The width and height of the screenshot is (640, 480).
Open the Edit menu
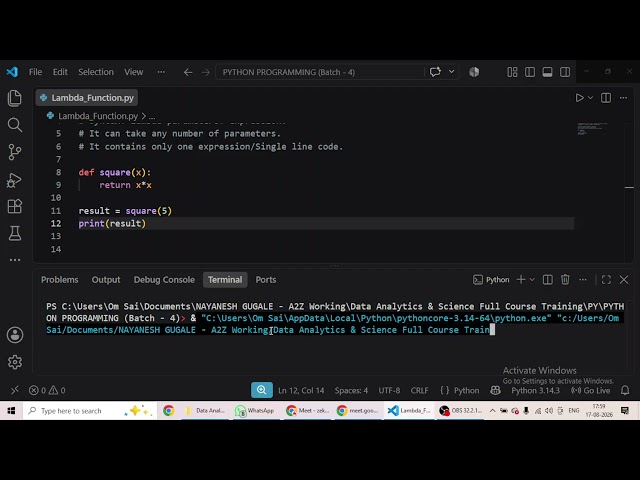click(60, 72)
